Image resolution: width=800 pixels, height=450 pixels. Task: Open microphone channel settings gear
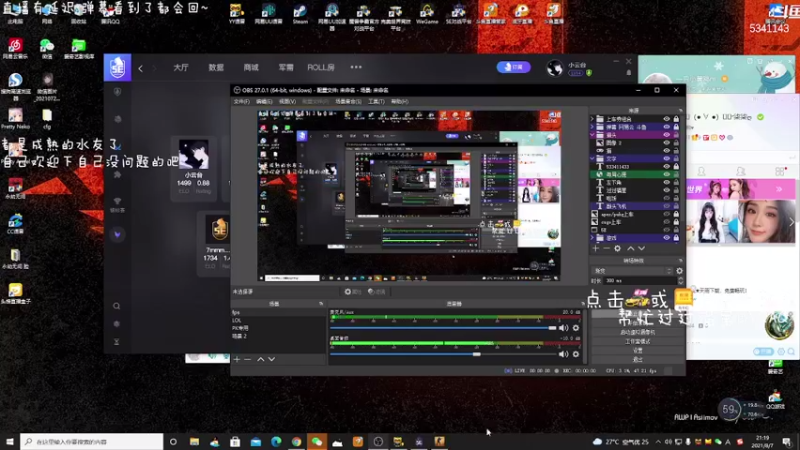(576, 328)
